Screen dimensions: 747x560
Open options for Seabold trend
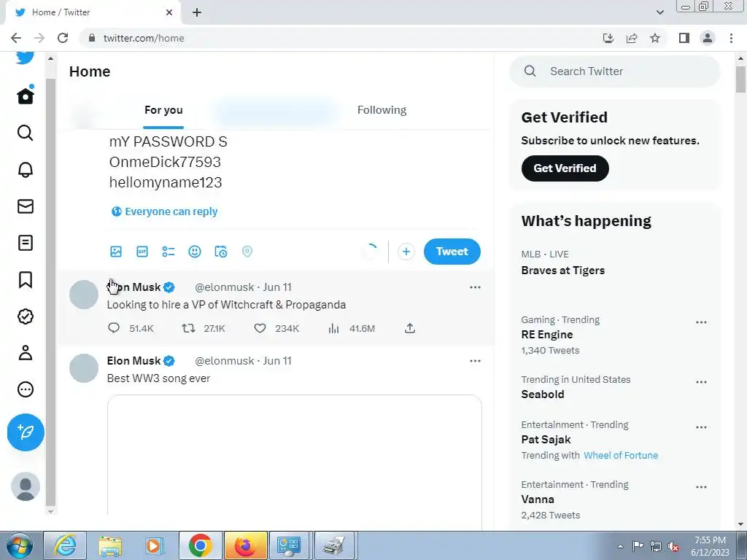click(x=701, y=382)
